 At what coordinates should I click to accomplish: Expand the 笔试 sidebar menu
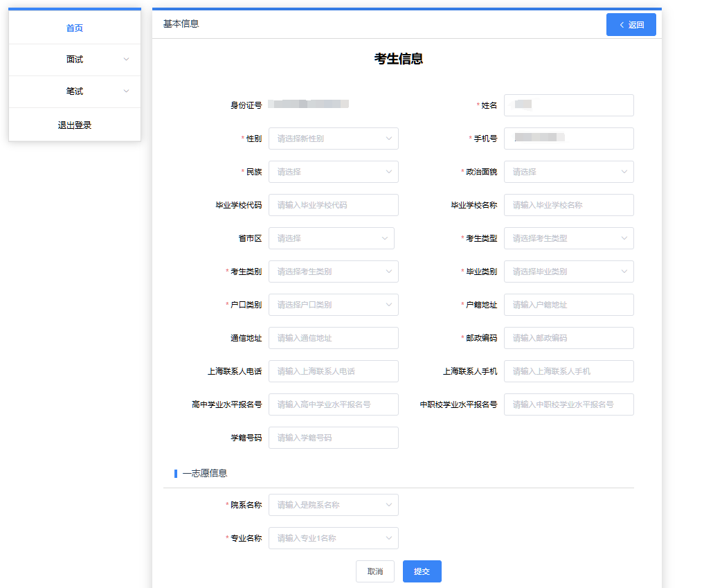pos(75,91)
